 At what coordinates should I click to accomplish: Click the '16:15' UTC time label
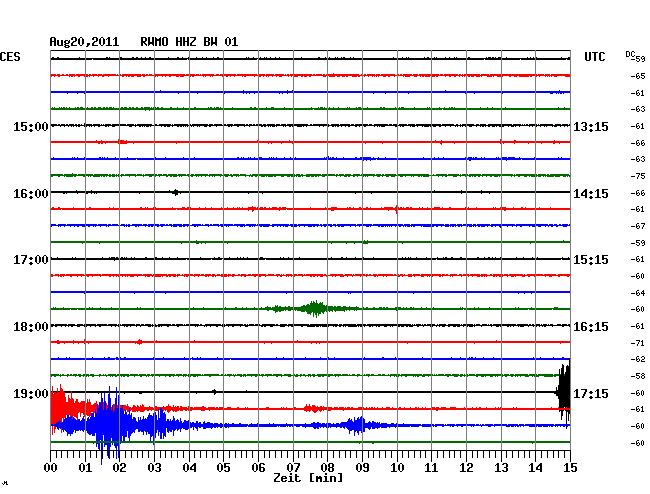click(591, 327)
